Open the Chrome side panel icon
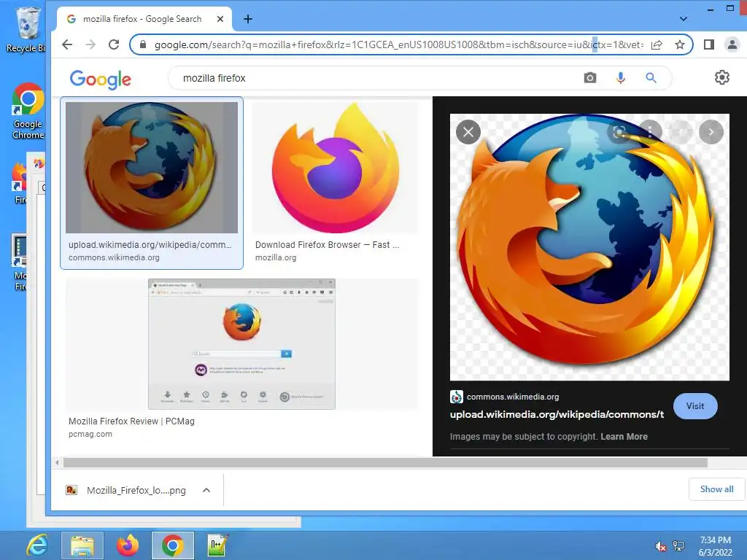The width and height of the screenshot is (747, 560). (x=709, y=44)
